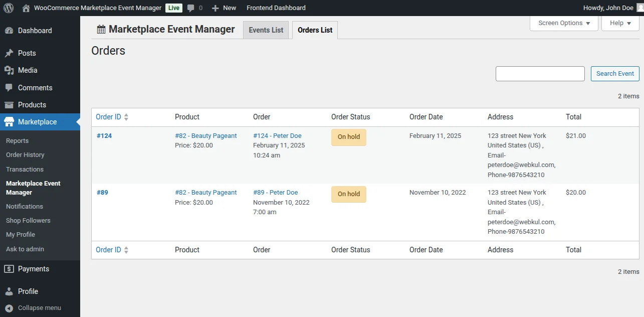Switch to the Events List tab
644x317 pixels.
(x=266, y=30)
